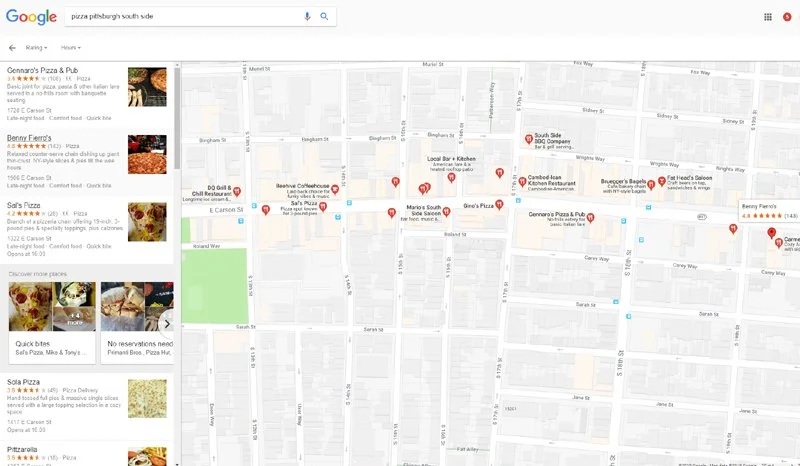Viewport: 800px width, 466px height.
Task: Open the No reservations needed card
Action: [x=137, y=323]
